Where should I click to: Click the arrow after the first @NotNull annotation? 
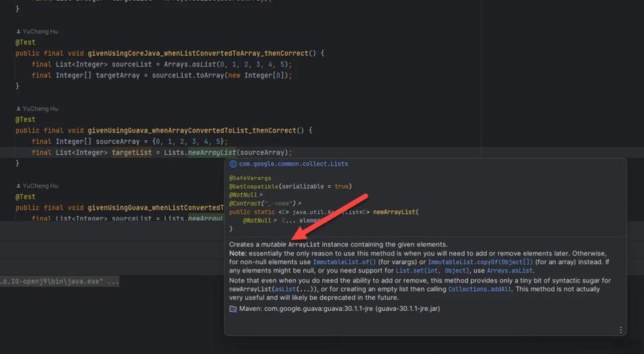(261, 195)
